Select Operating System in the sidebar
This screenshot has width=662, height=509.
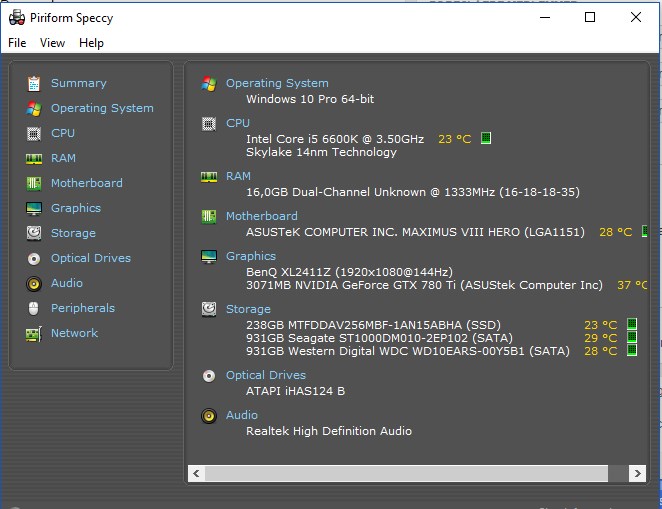point(102,108)
